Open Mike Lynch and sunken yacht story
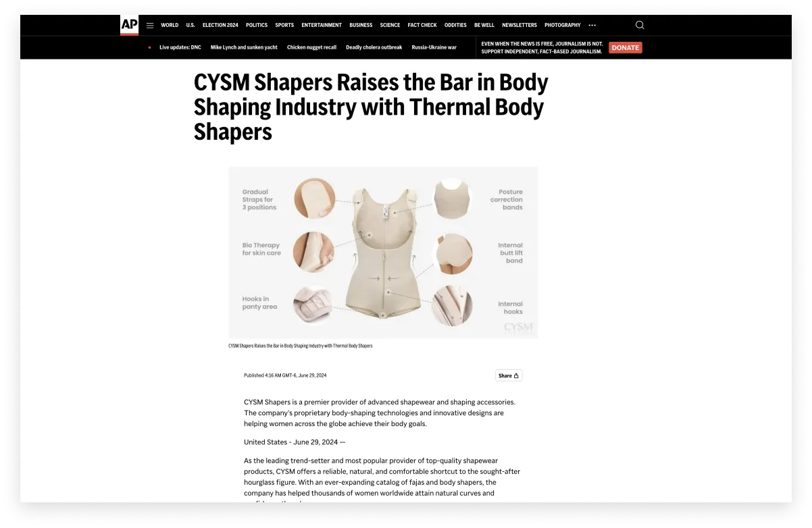The width and height of the screenshot is (812, 528). tap(244, 47)
